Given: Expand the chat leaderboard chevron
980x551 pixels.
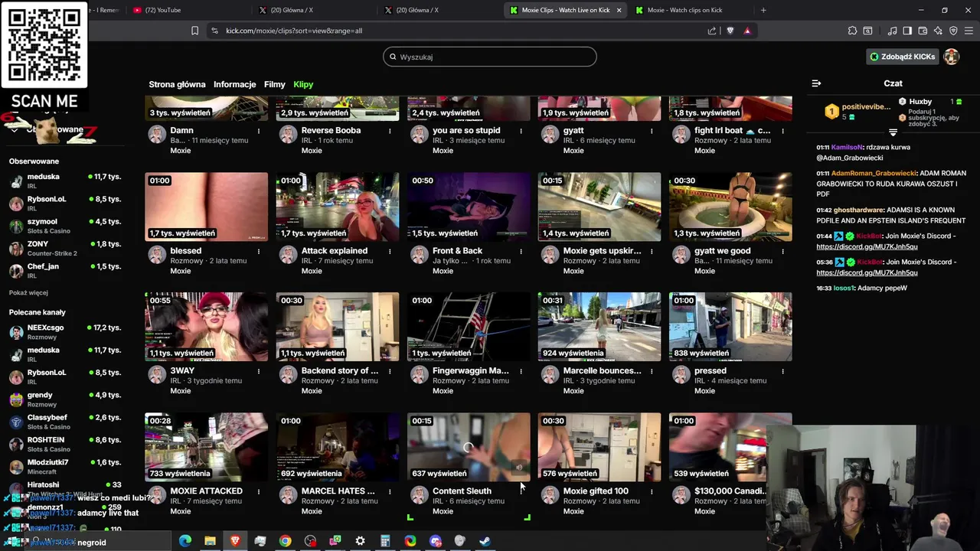Looking at the screenshot, I should [893, 132].
